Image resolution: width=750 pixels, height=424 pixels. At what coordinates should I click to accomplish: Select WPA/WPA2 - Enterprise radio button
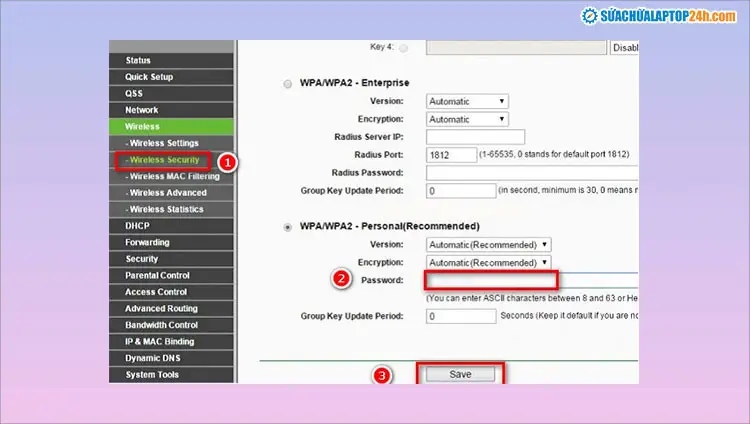tap(287, 84)
